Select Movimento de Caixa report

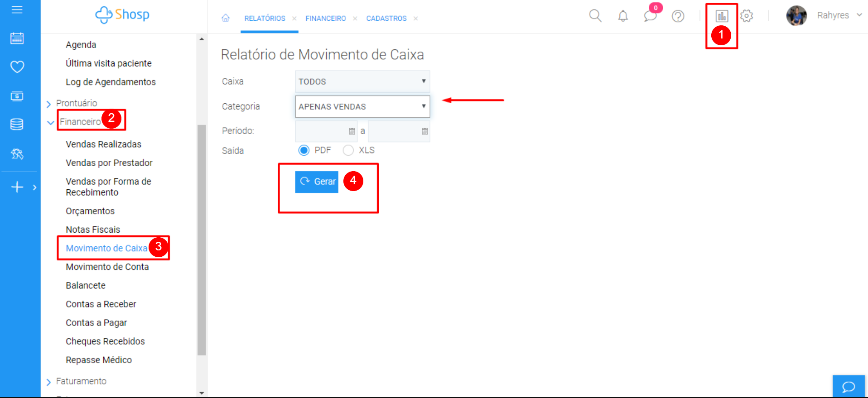coord(106,248)
